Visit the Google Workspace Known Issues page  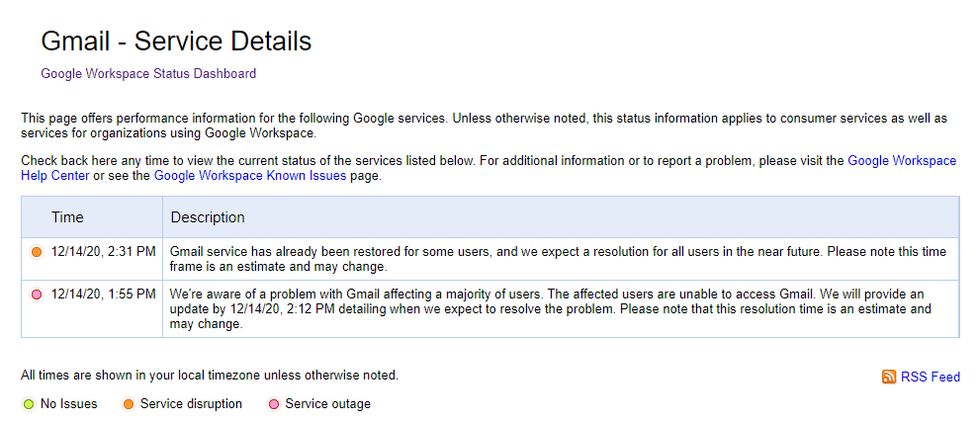[250, 176]
